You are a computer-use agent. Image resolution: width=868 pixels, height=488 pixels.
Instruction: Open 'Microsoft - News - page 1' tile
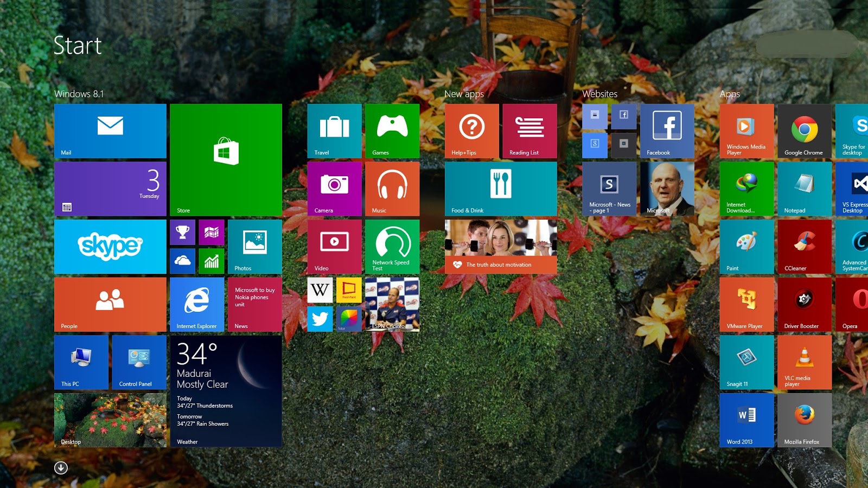pyautogui.click(x=609, y=189)
